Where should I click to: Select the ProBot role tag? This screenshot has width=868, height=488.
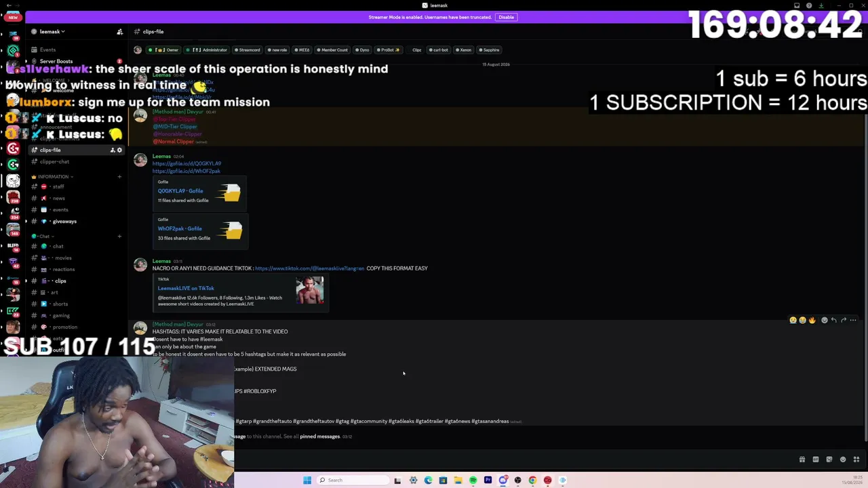(x=389, y=49)
